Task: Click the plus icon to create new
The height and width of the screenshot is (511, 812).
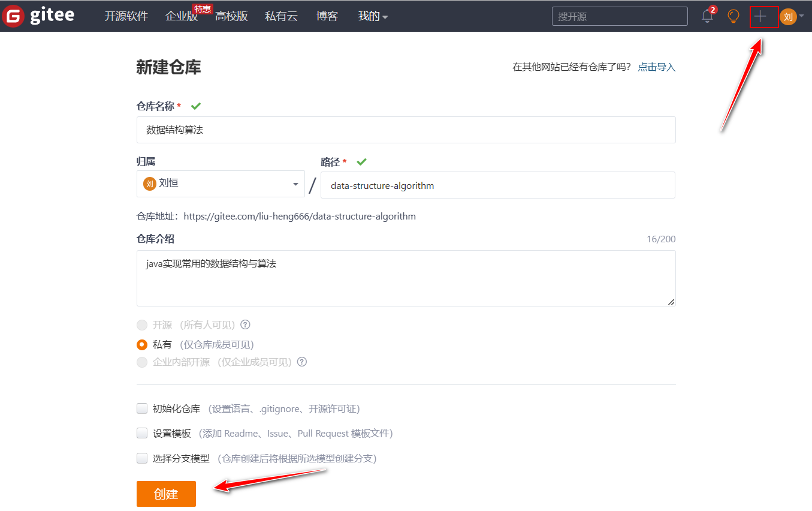Action: (760, 16)
